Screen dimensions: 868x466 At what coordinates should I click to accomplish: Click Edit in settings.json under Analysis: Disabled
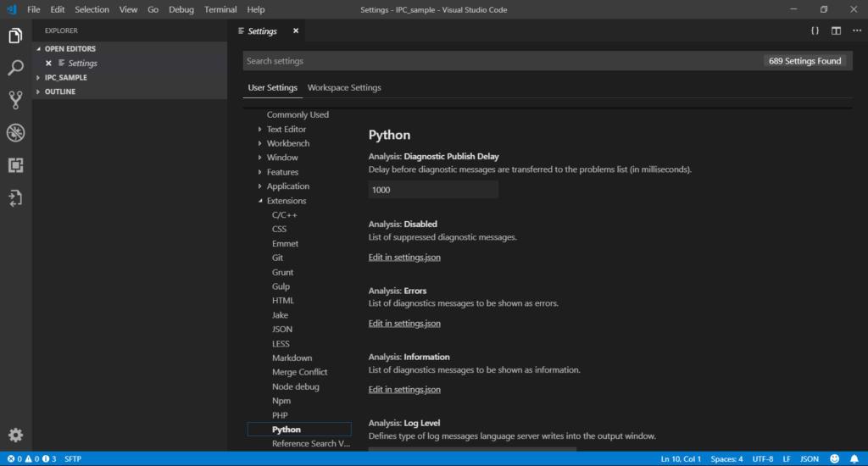click(404, 258)
